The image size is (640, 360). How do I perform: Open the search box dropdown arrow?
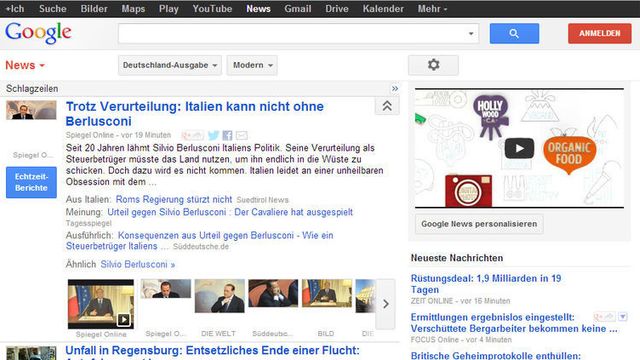pos(471,33)
